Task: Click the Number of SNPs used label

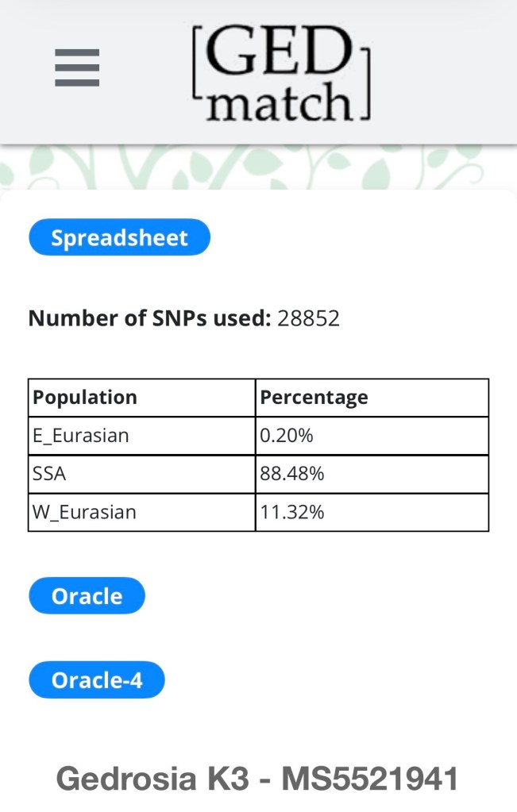Action: (x=150, y=318)
